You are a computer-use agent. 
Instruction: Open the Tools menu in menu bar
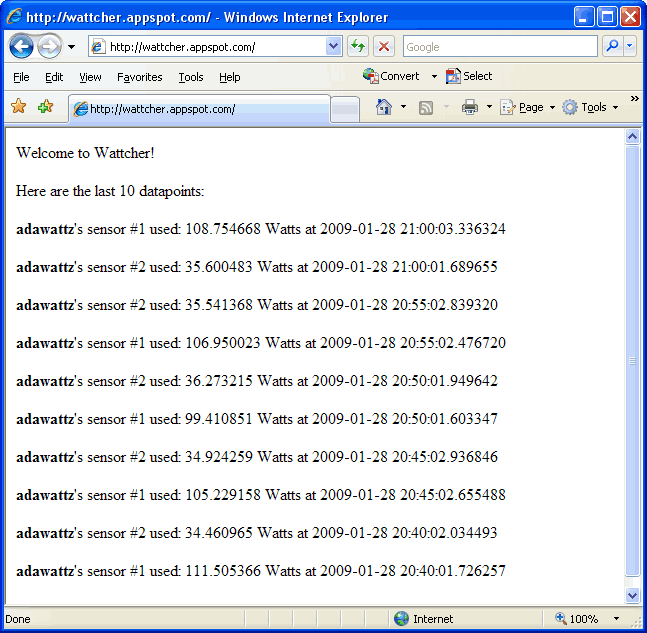(x=191, y=77)
